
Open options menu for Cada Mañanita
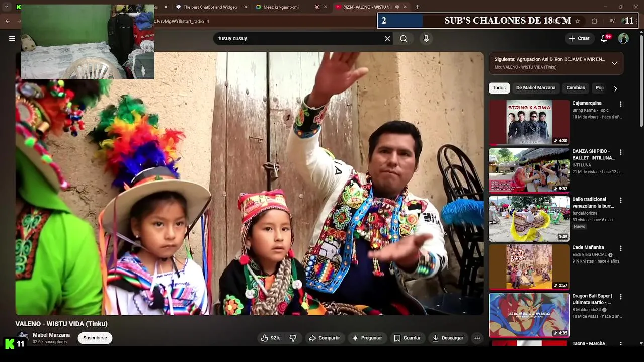point(620,248)
